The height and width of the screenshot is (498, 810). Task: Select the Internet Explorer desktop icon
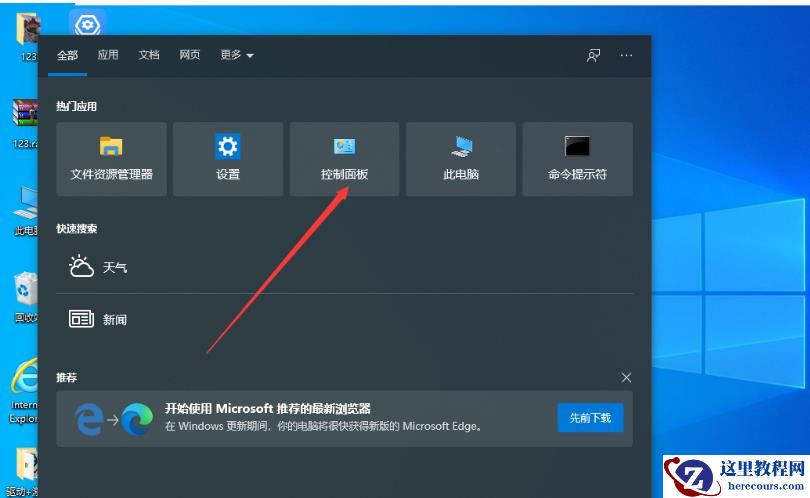point(24,391)
